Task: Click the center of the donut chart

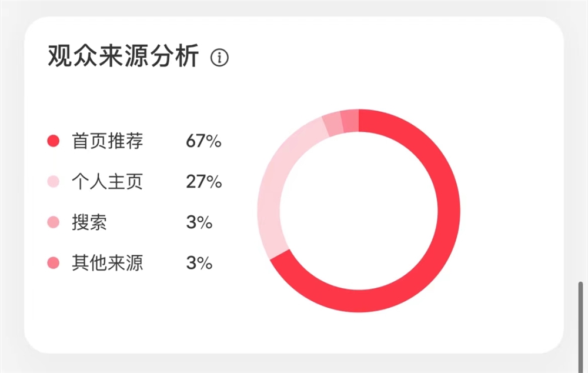Action: (358, 209)
